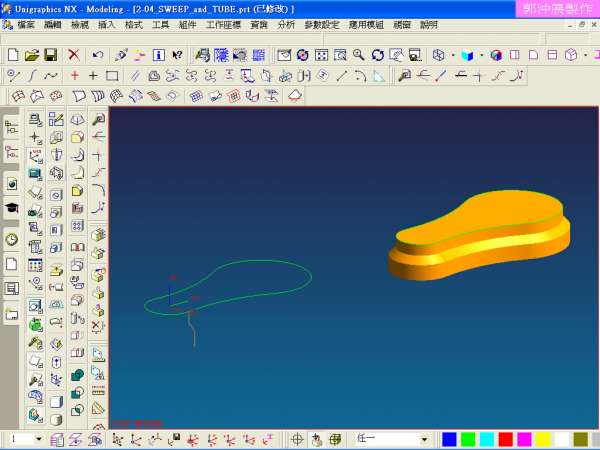
Task: Click the Rotate view icon
Action: [377, 55]
